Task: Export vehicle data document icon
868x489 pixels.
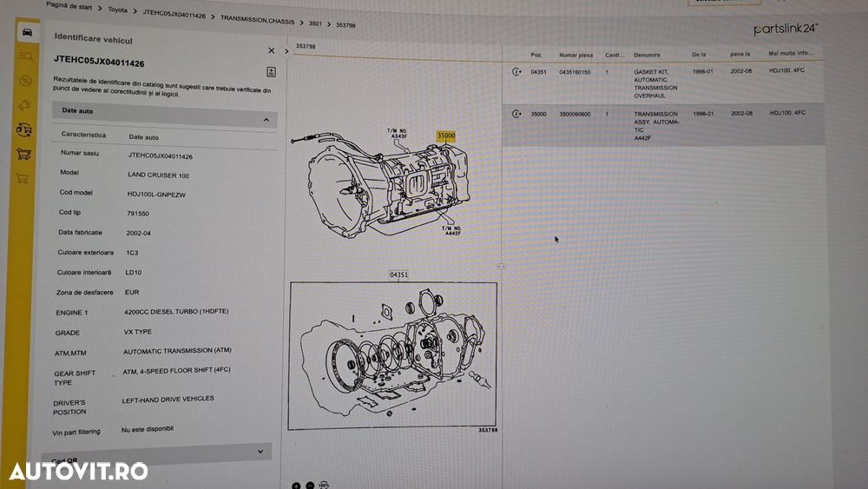Action: coord(271,72)
